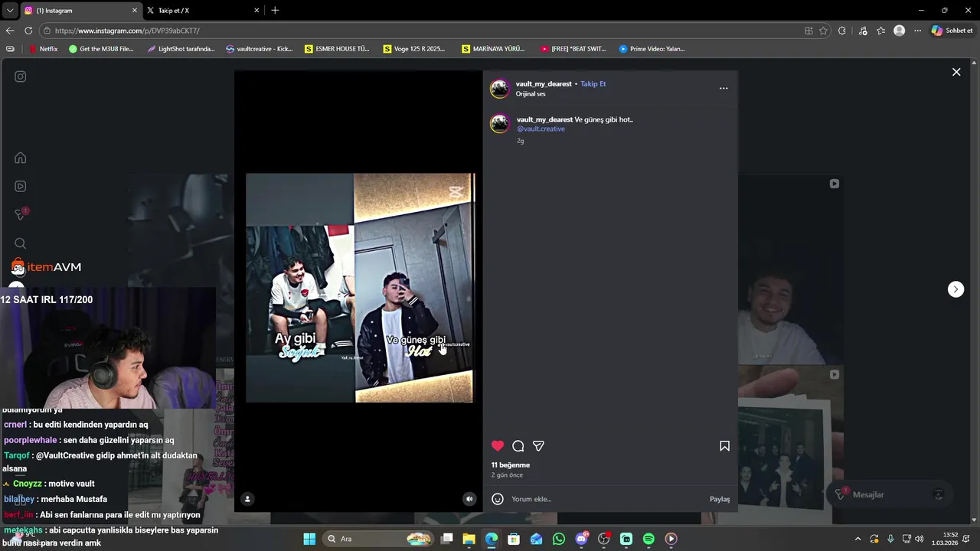
Task: Save the post with the bookmark icon
Action: coord(724,446)
